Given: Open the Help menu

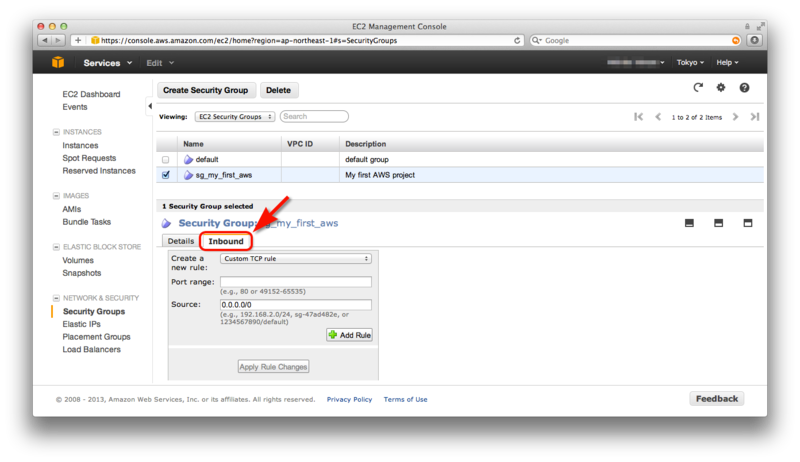Looking at the screenshot, I should coord(727,62).
